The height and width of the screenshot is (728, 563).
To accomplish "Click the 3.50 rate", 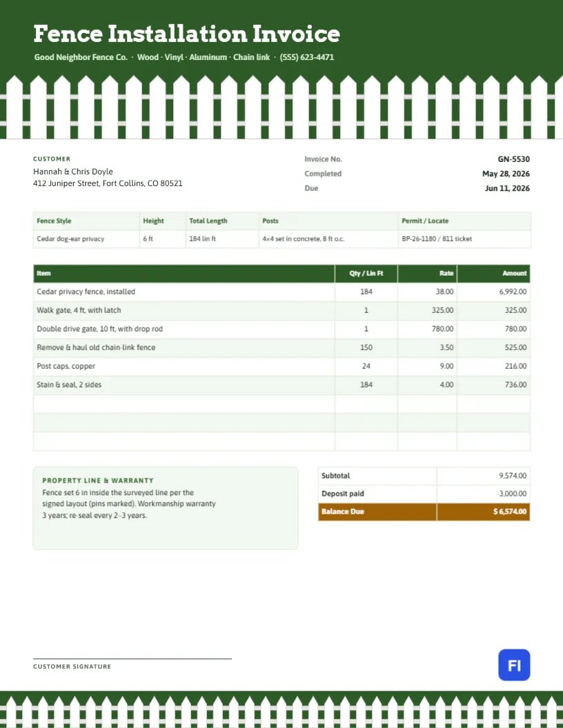I will (446, 347).
